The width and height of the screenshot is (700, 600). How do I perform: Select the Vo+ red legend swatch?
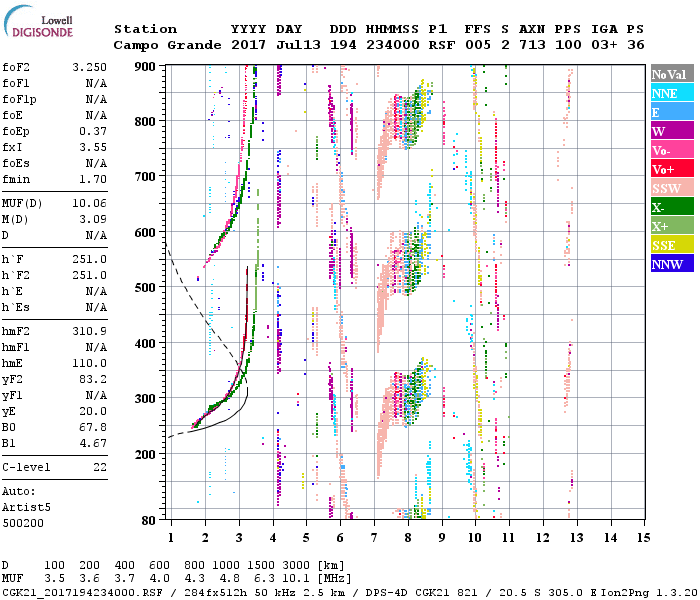[672, 169]
